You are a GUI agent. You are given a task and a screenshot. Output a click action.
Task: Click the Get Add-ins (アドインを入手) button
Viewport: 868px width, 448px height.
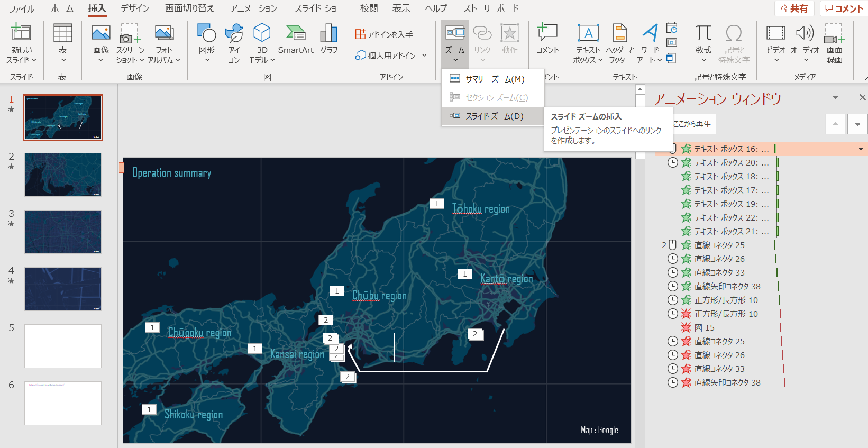pyautogui.click(x=385, y=34)
